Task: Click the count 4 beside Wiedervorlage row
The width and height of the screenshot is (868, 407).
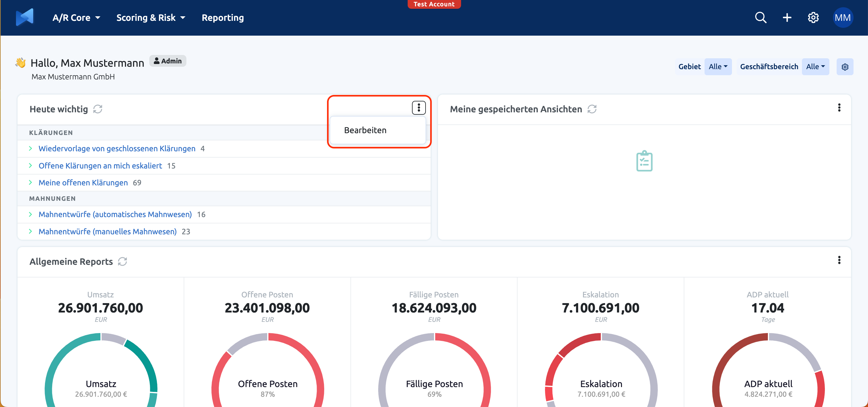Action: [x=202, y=149]
